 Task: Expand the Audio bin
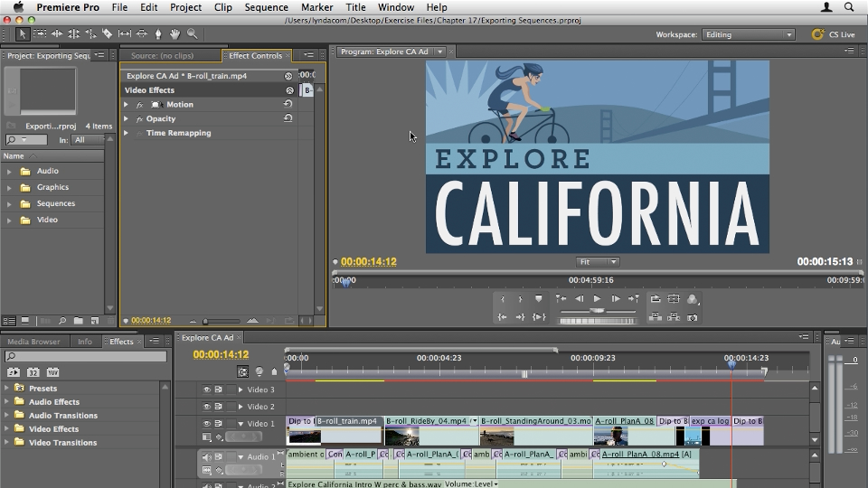(x=9, y=172)
